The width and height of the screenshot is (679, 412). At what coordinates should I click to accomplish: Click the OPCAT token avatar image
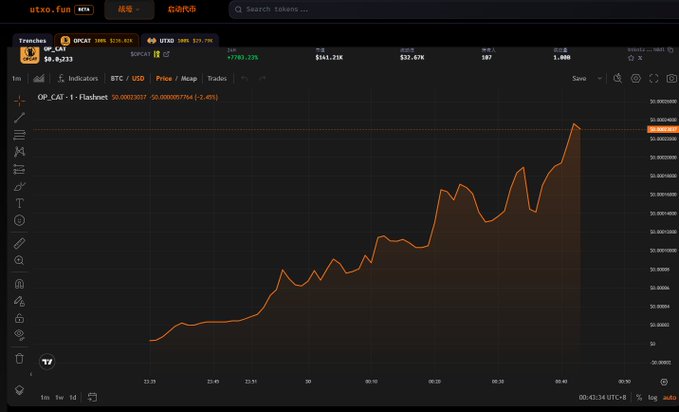pyautogui.click(x=30, y=55)
